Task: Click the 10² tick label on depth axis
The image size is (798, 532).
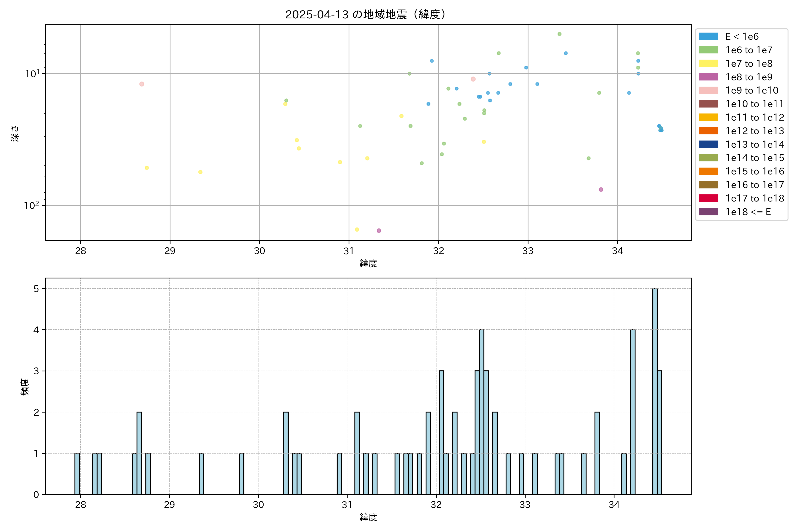Action: tap(31, 205)
